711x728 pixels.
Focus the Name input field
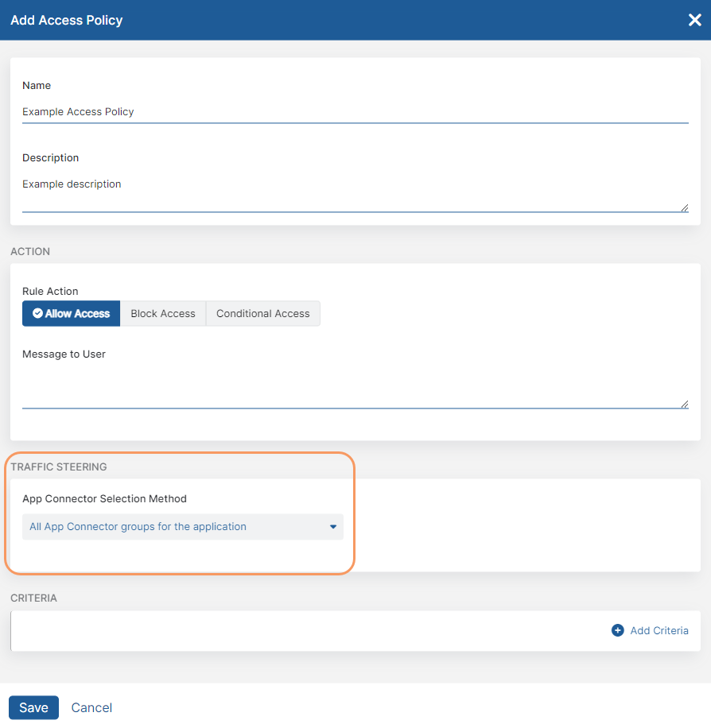355,112
